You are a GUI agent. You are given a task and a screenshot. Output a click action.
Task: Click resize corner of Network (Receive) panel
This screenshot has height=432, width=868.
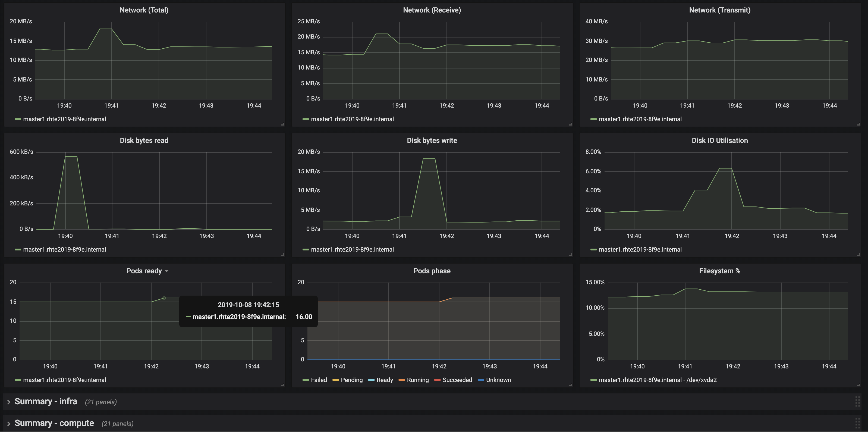[570, 124]
